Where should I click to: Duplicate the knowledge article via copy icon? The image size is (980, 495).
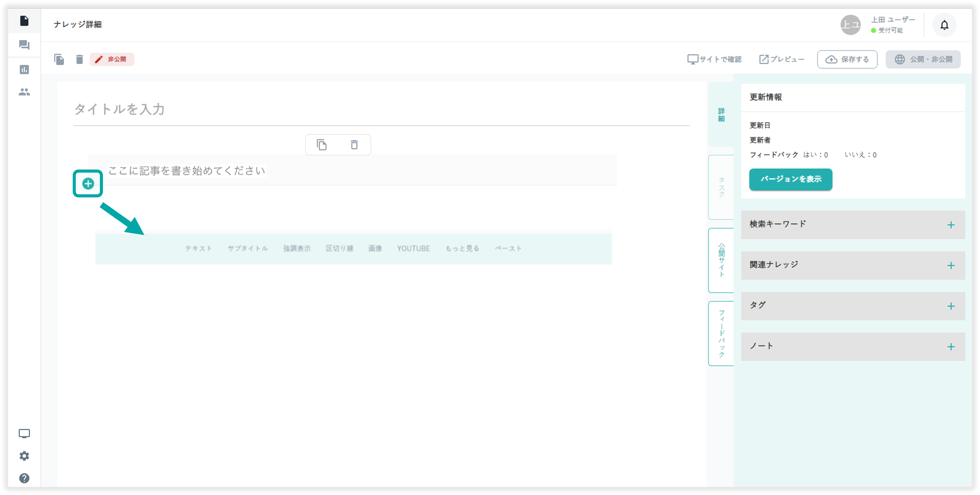(59, 59)
